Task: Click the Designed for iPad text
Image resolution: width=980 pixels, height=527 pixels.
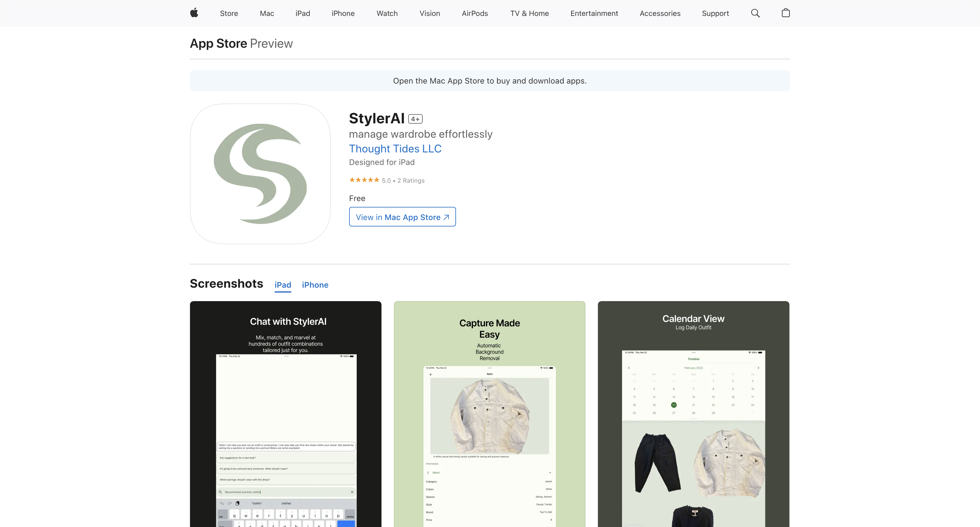Action: [x=382, y=163]
